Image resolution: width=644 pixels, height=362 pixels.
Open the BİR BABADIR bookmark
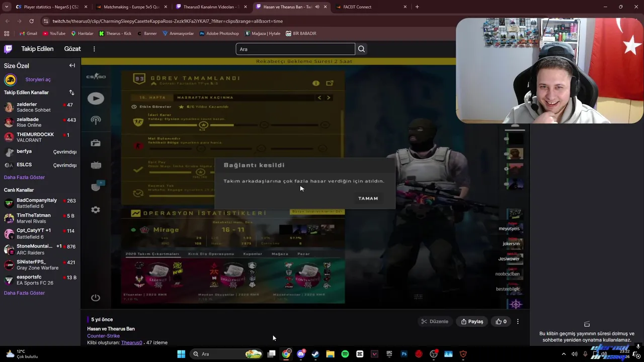(301, 33)
